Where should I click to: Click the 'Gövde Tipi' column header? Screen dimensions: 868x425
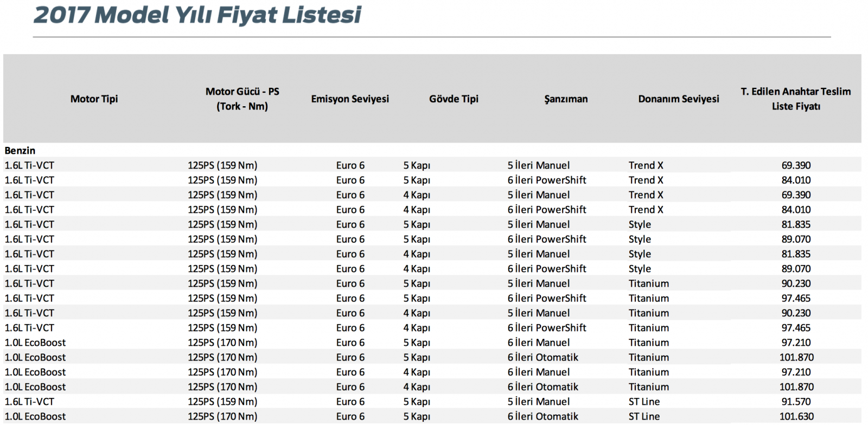pyautogui.click(x=454, y=99)
